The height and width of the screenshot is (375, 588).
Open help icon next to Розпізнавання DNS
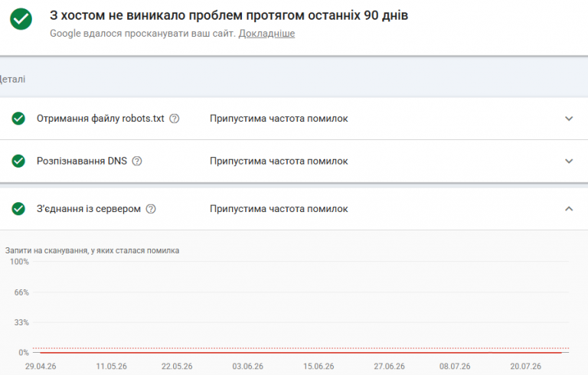pos(137,161)
